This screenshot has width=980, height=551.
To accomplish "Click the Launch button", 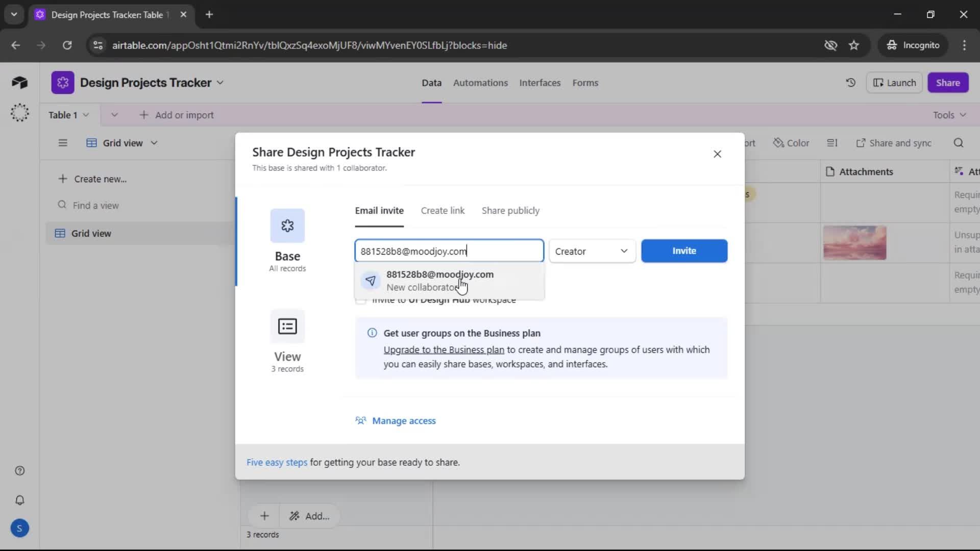I will coord(894,83).
